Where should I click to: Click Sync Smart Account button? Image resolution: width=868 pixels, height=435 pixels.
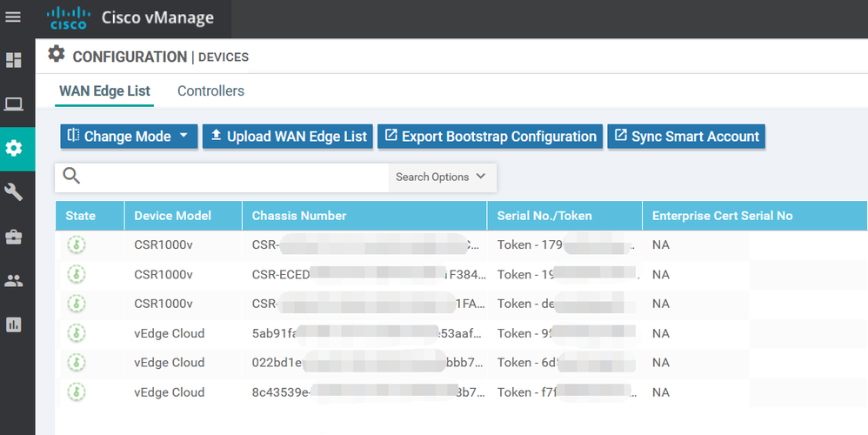click(686, 136)
